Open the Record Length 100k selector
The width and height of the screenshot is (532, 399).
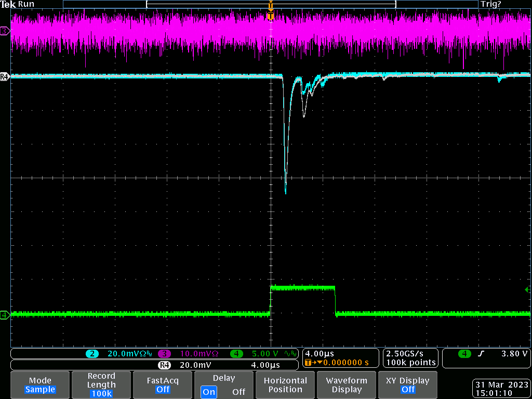(x=101, y=385)
